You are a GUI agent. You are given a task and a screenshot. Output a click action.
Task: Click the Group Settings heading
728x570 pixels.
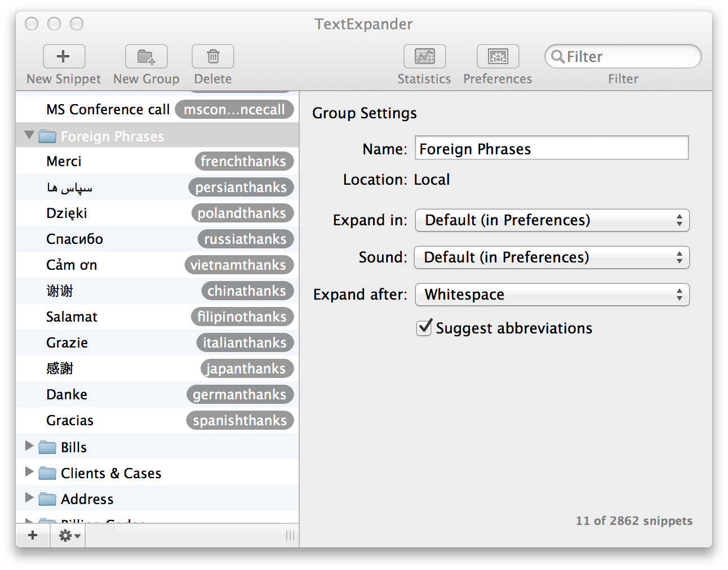click(x=365, y=113)
